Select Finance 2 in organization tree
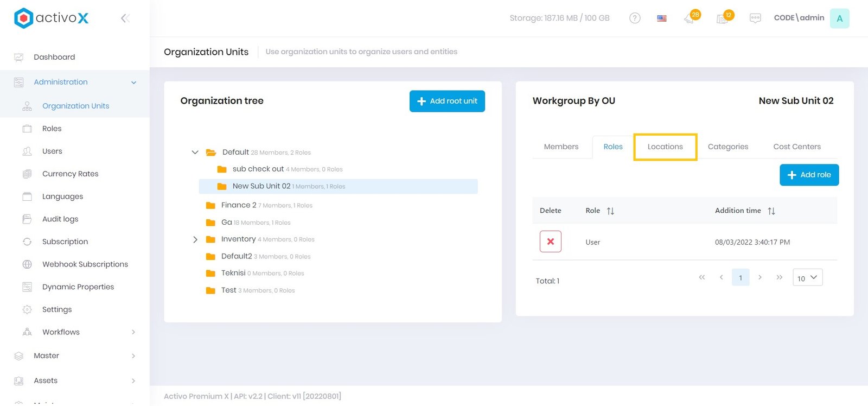Image resolution: width=868 pixels, height=406 pixels. tap(239, 205)
